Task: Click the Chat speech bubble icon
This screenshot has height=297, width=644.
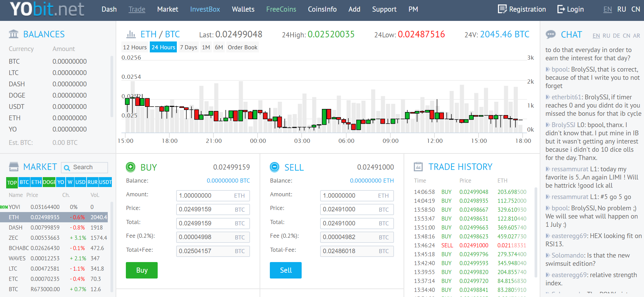Action: coord(551,34)
